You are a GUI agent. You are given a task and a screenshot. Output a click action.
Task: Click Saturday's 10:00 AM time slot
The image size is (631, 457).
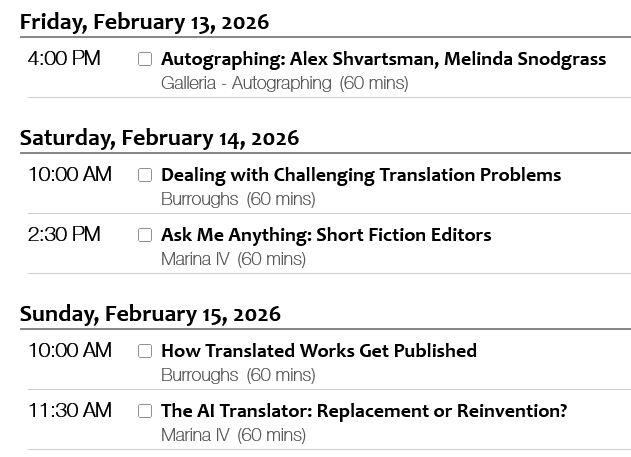pos(69,175)
